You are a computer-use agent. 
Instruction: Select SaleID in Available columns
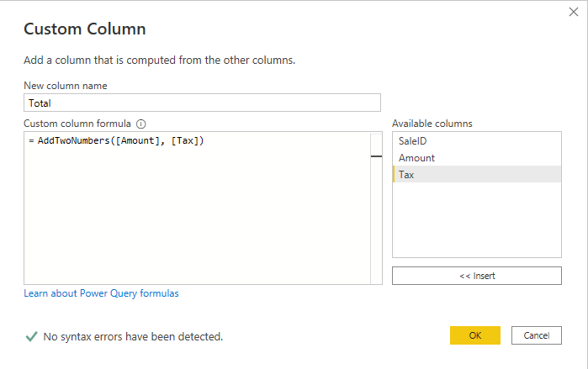click(477, 141)
